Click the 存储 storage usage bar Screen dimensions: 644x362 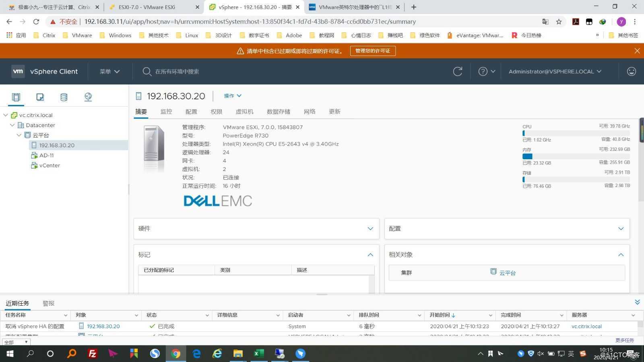point(576,179)
